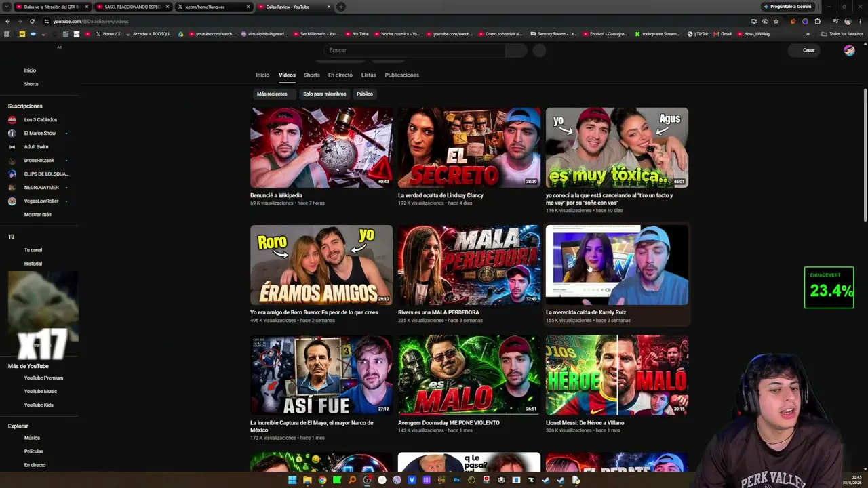Open the En directo channel tab

tap(340, 75)
